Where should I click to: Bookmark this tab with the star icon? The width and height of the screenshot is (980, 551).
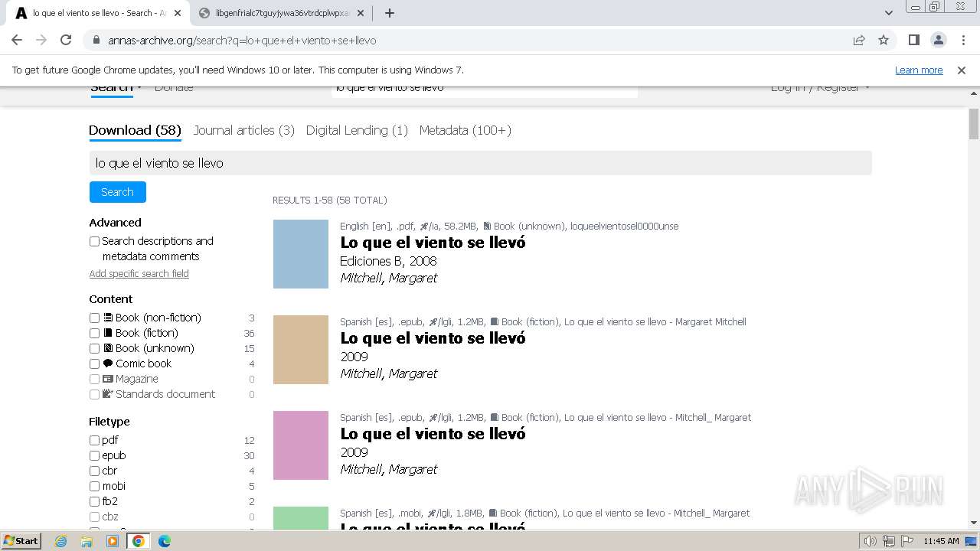pos(884,40)
